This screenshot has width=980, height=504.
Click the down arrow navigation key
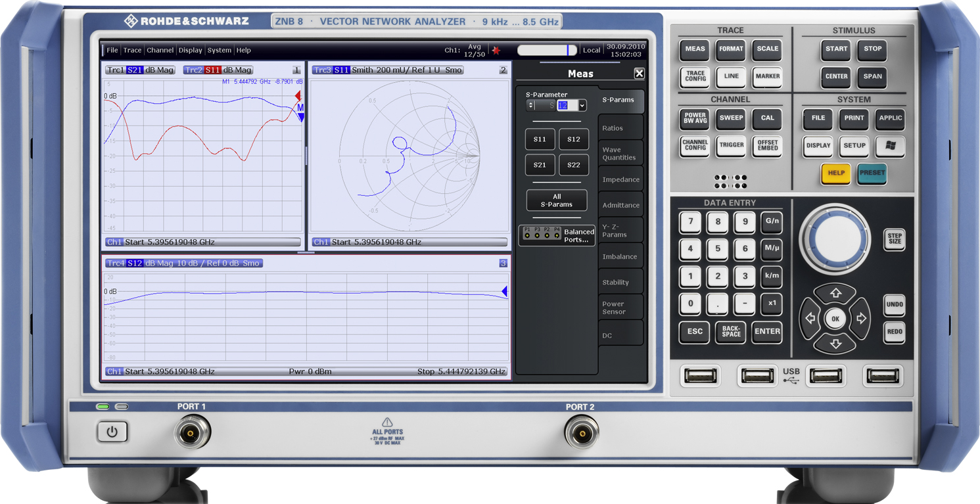point(835,344)
